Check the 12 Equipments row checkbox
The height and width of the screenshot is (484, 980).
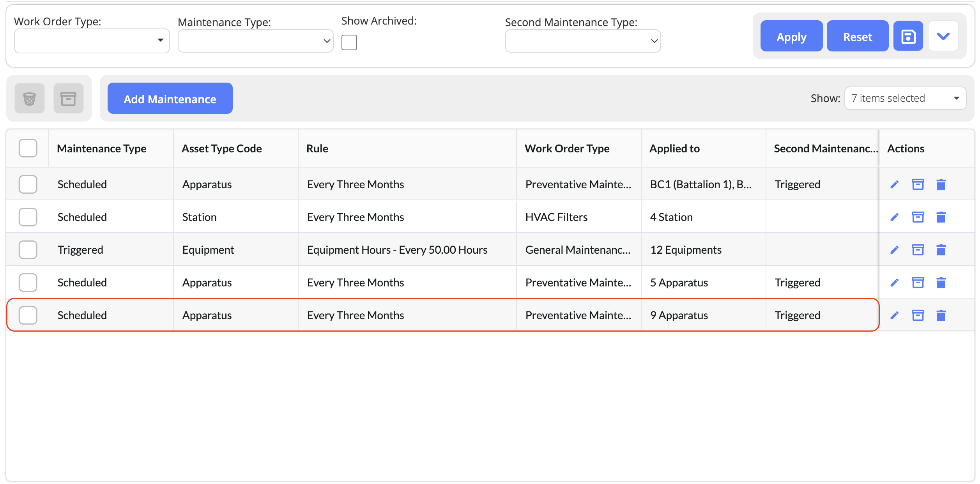(28, 250)
